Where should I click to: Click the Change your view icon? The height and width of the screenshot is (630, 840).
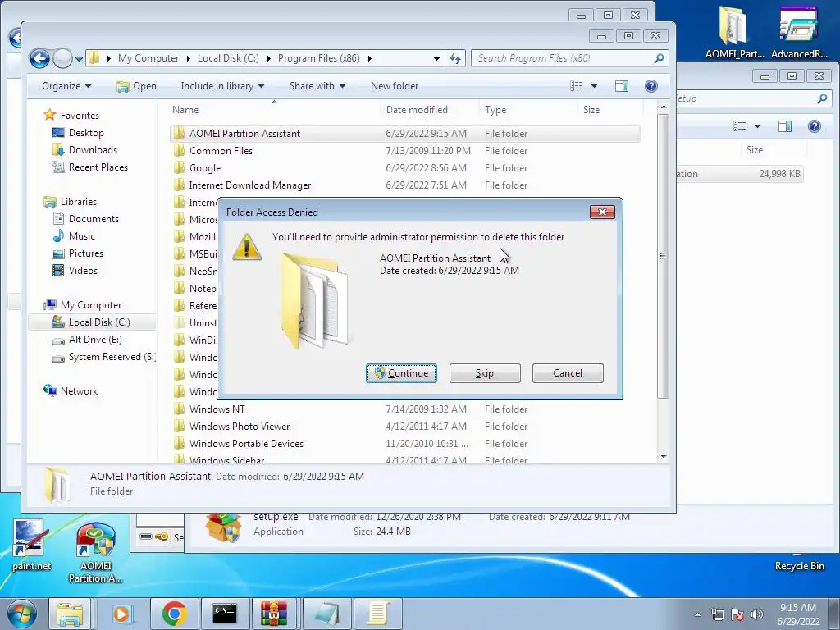[x=577, y=86]
